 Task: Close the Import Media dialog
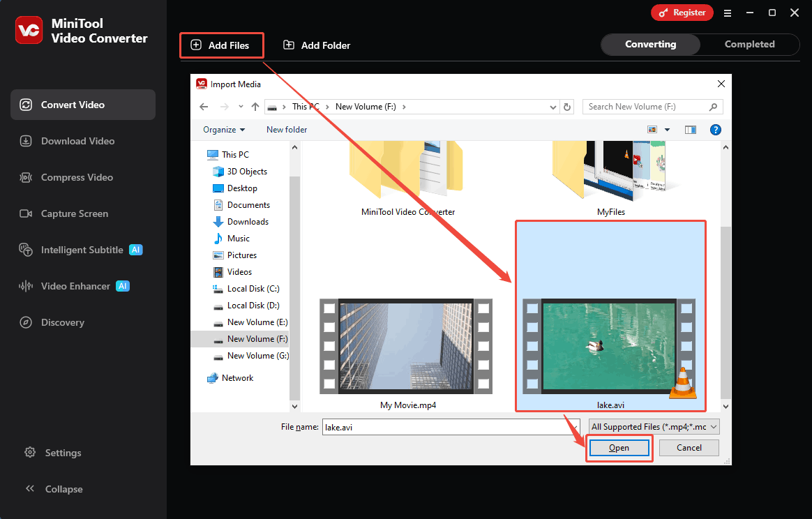(721, 84)
